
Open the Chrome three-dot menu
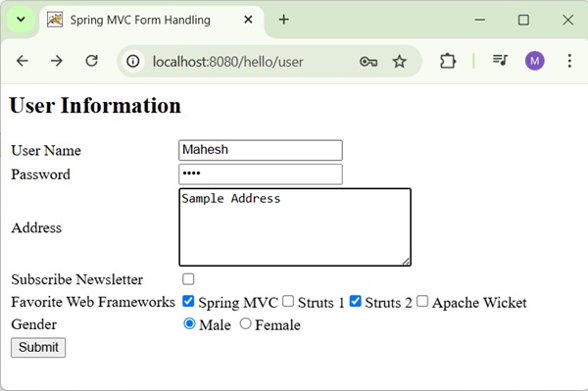click(569, 61)
